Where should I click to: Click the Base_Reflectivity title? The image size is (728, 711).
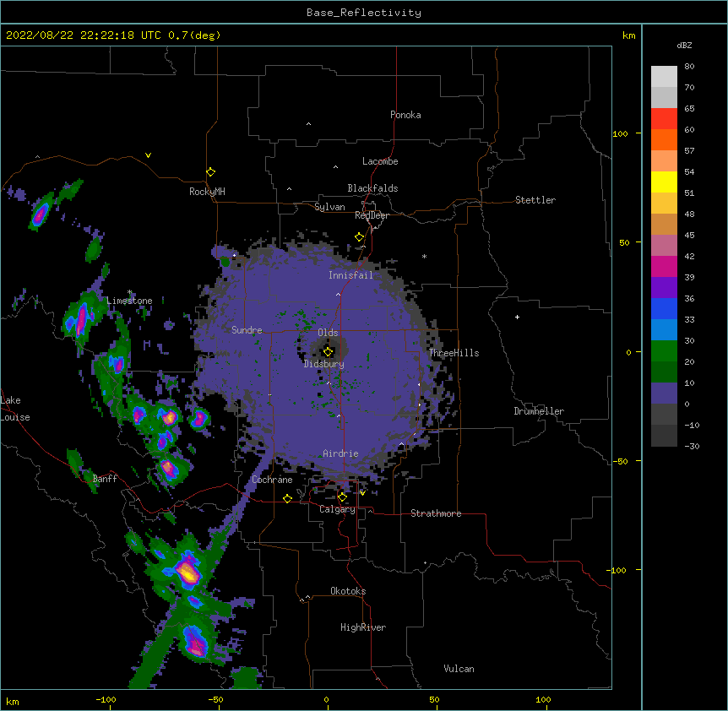click(364, 13)
